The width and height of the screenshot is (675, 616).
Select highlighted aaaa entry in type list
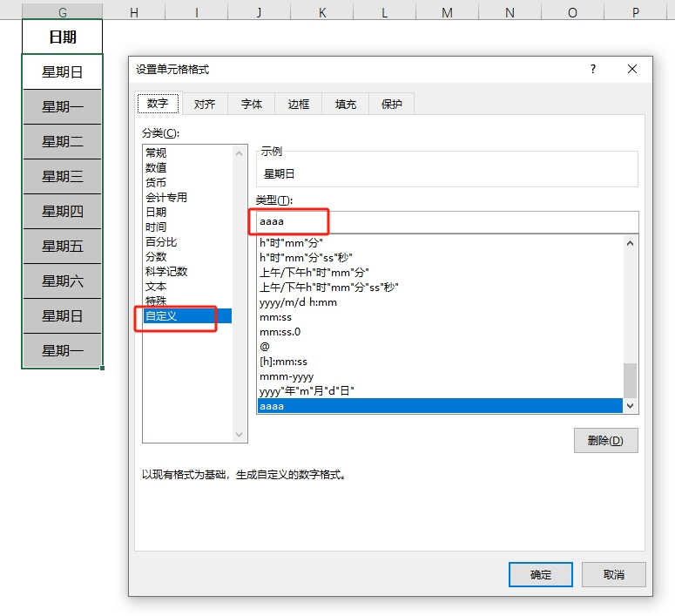440,406
